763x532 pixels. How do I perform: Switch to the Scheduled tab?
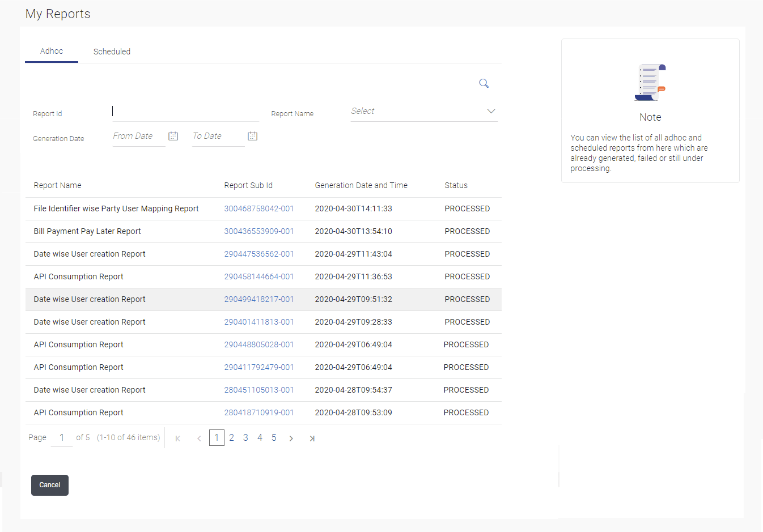point(112,52)
